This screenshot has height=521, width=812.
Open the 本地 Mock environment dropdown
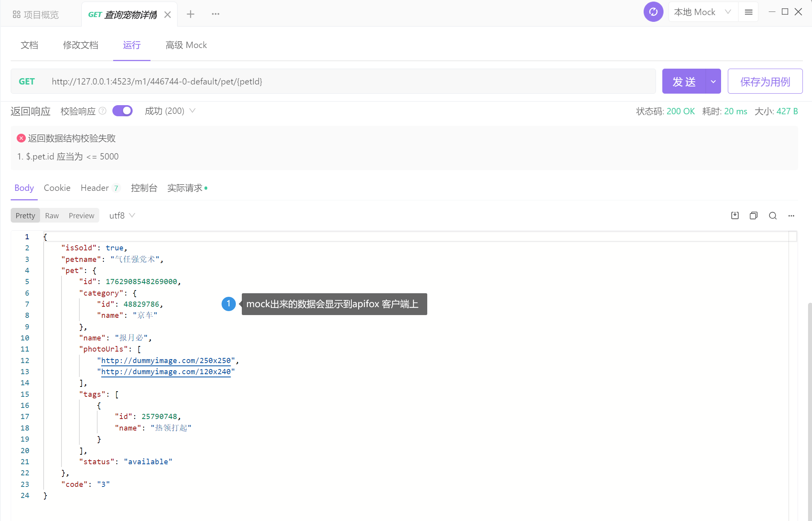tap(702, 12)
